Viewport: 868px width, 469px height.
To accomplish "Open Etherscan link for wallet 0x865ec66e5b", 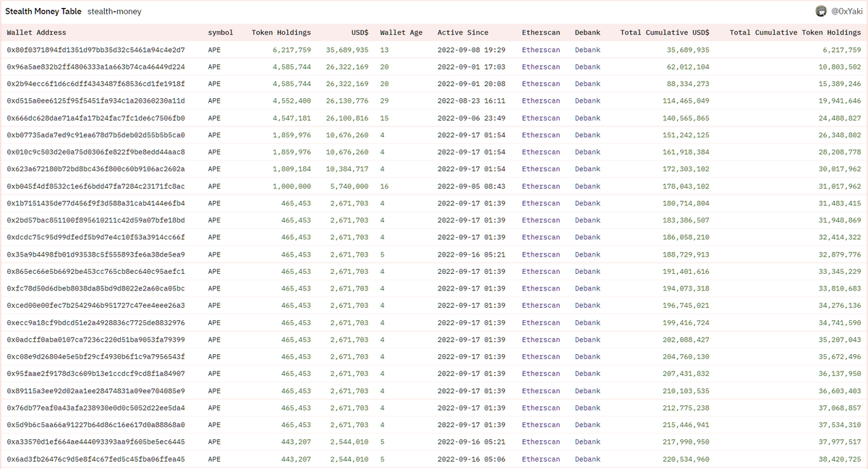I will (x=541, y=272).
